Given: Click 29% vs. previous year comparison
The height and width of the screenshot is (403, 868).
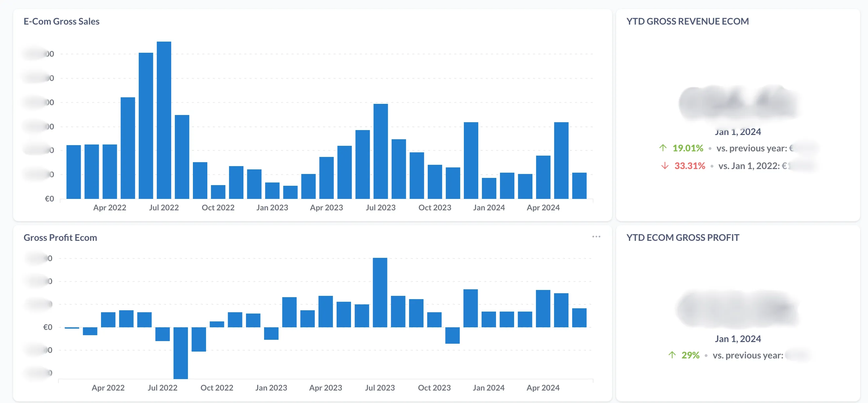Looking at the screenshot, I should 690,355.
